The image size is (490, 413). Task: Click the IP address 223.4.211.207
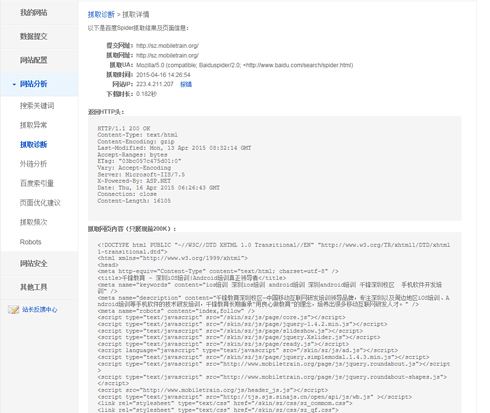point(155,84)
